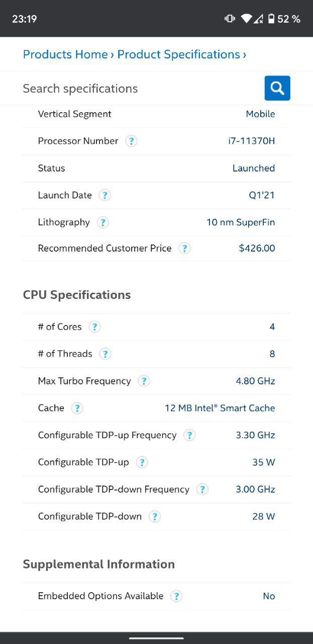Tap the Lithography question mark icon
The image size is (313, 644).
click(x=102, y=222)
